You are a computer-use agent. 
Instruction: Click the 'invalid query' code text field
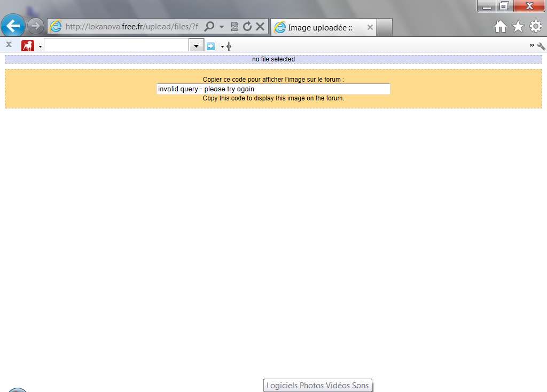[x=273, y=89]
